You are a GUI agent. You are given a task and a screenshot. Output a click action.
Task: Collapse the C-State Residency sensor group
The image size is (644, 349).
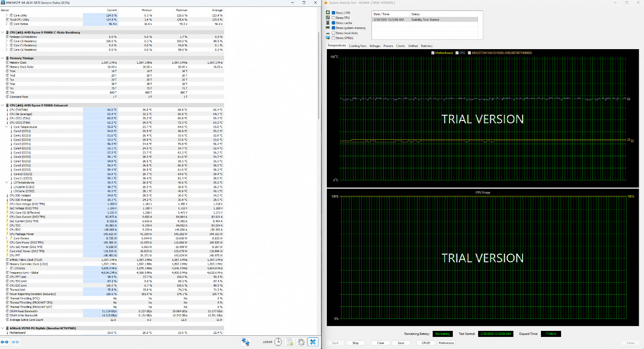[x=2, y=32]
